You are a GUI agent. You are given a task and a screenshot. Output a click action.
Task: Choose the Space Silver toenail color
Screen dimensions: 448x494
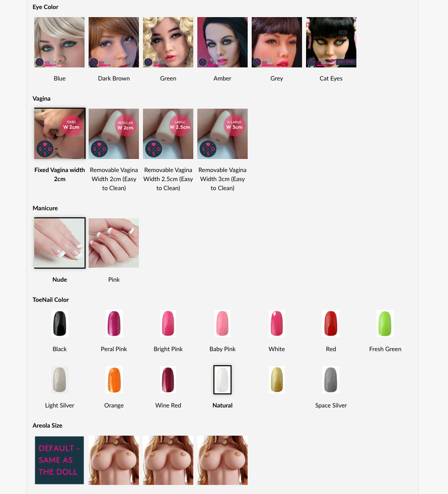click(x=331, y=380)
